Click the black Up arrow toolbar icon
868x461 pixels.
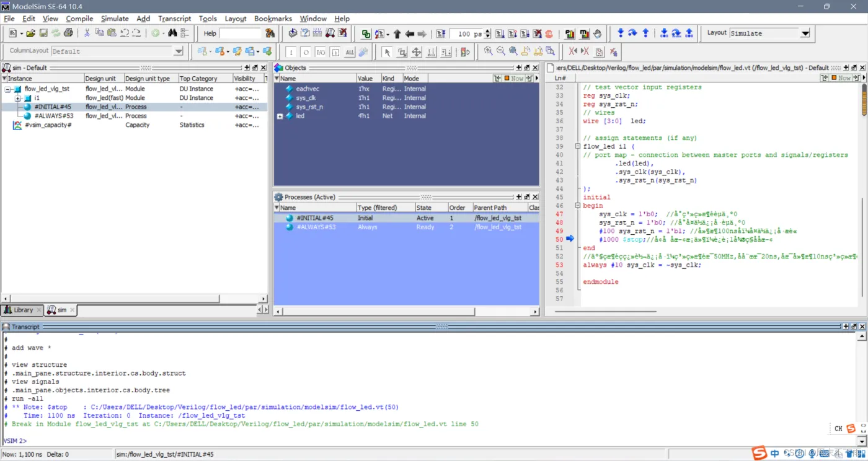[397, 33]
